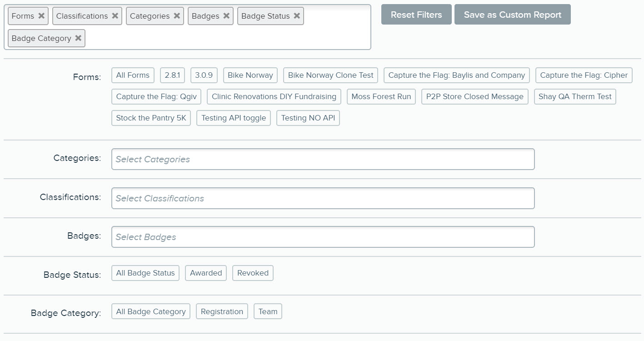Viewport: 644px width, 341px height.
Task: Filter by Awarded badge status
Action: [206, 273]
